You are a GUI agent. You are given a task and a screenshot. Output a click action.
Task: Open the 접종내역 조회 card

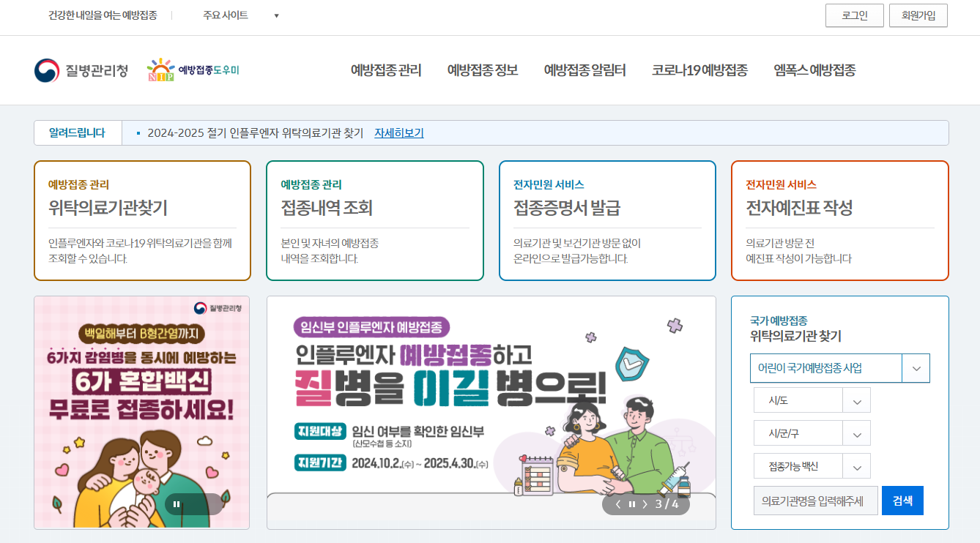pyautogui.click(x=375, y=220)
